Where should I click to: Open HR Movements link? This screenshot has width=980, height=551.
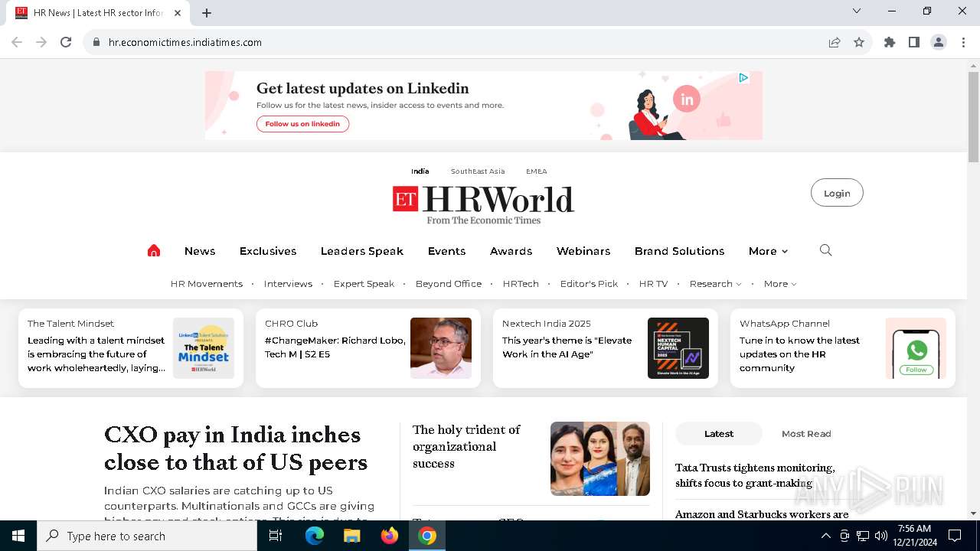207,284
